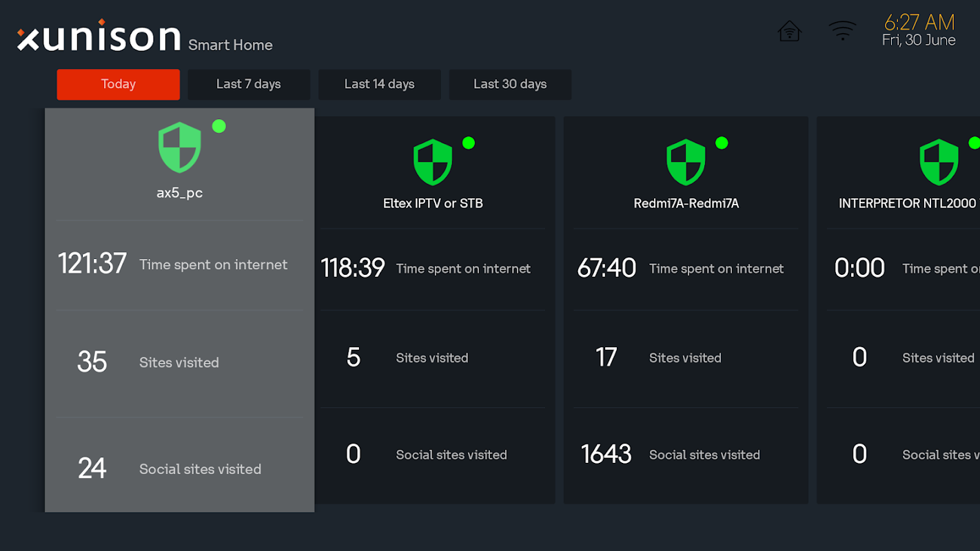Click the Eltex IPTV shield icon
980x551 pixels.
click(433, 163)
